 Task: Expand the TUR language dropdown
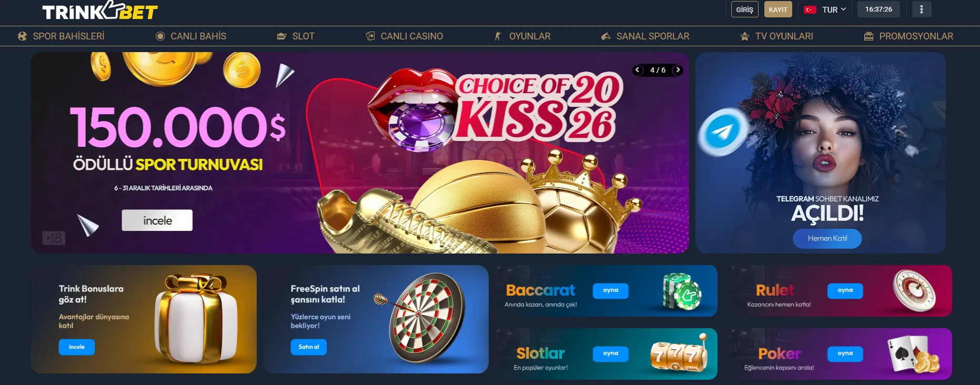[x=834, y=9]
